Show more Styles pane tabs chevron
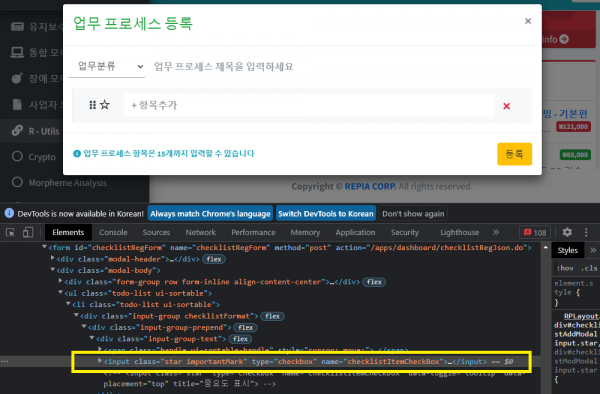The height and width of the screenshot is (394, 600). (593, 250)
